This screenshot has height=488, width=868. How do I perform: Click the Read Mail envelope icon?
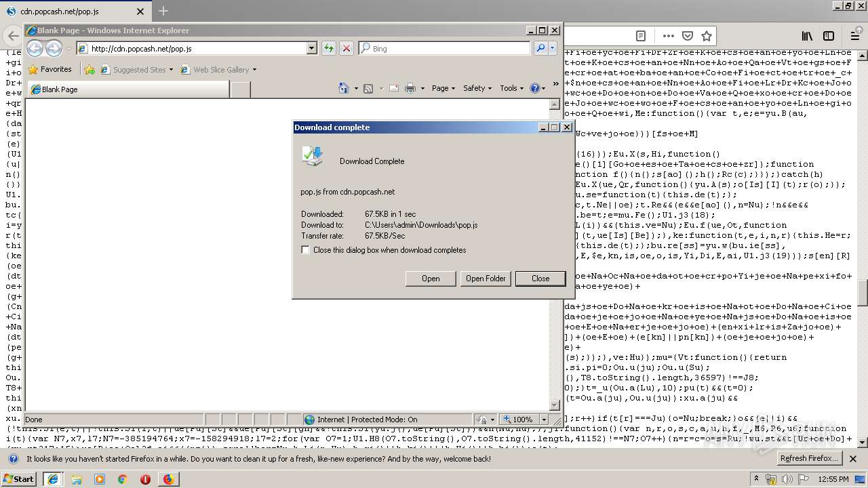click(x=393, y=88)
